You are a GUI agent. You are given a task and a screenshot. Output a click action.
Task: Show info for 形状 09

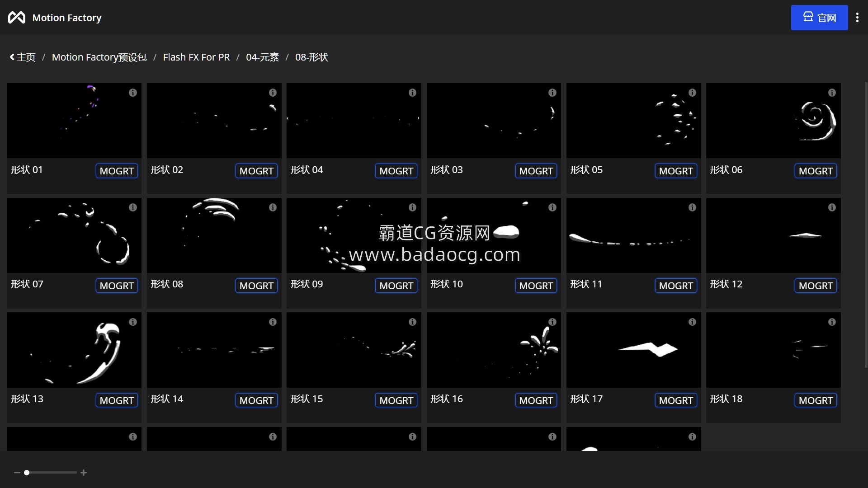[412, 207]
